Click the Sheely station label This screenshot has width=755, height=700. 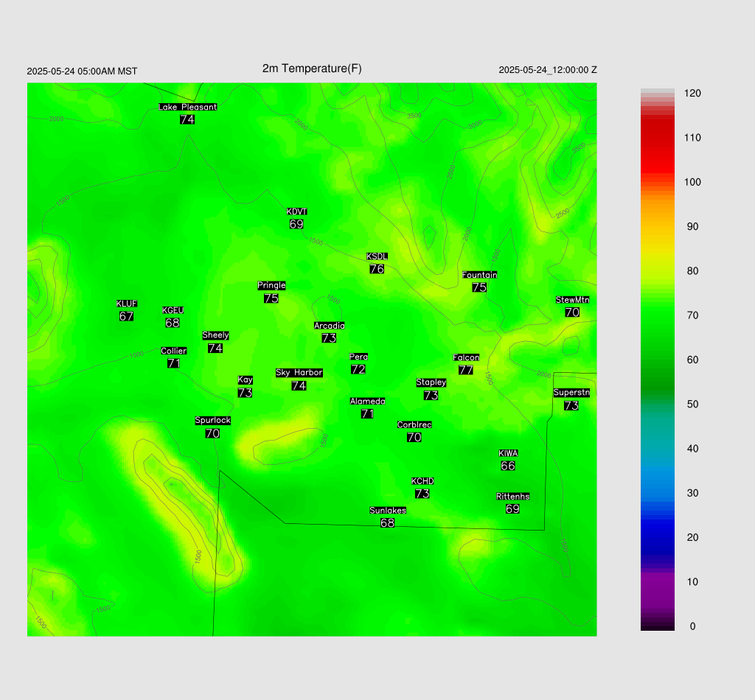[216, 335]
